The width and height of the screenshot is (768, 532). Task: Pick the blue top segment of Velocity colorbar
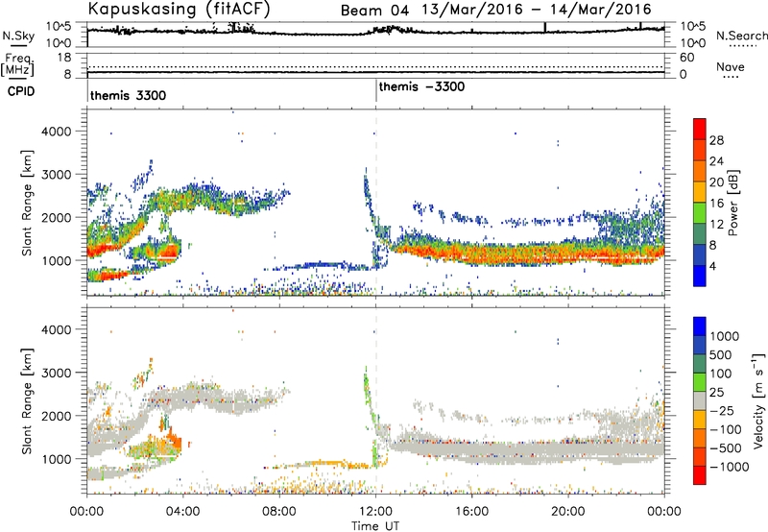tap(700, 326)
